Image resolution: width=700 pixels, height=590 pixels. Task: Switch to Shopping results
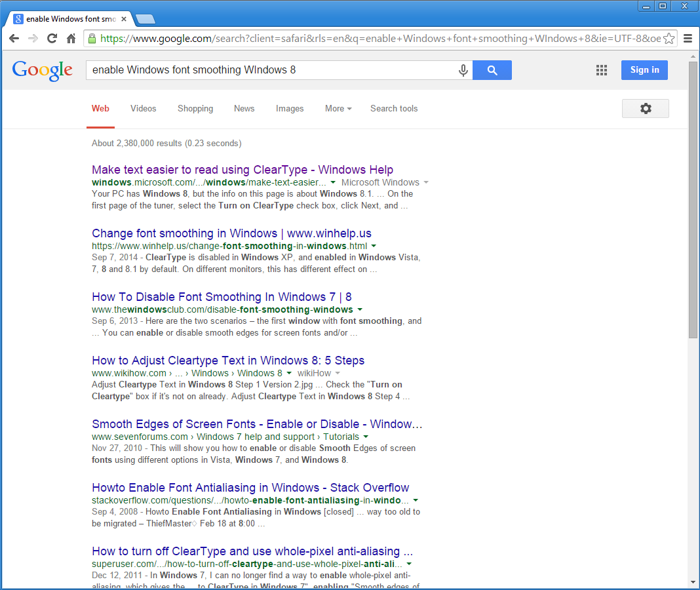[x=195, y=109]
